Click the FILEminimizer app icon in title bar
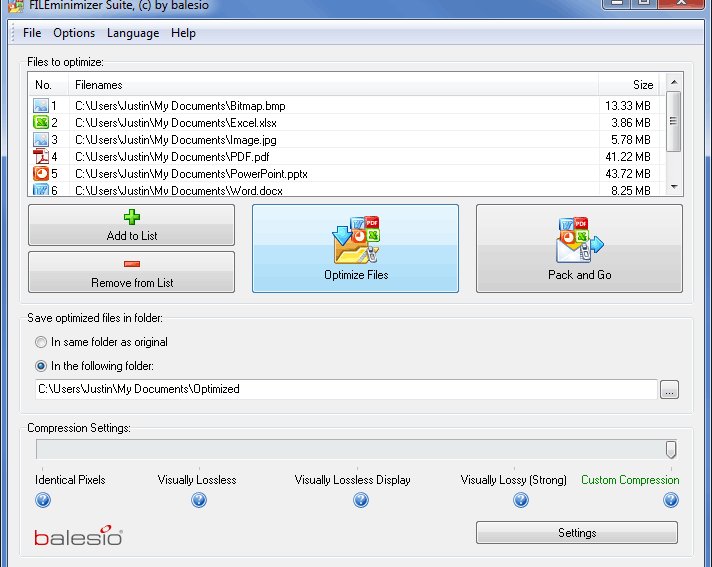 point(16,6)
